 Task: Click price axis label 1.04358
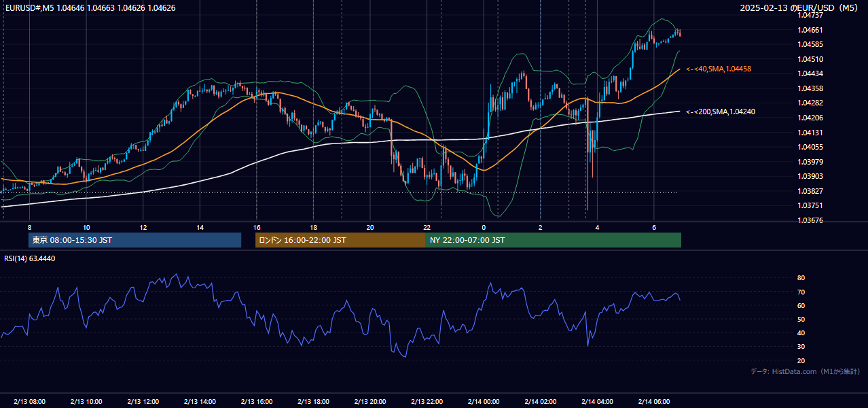(810, 88)
